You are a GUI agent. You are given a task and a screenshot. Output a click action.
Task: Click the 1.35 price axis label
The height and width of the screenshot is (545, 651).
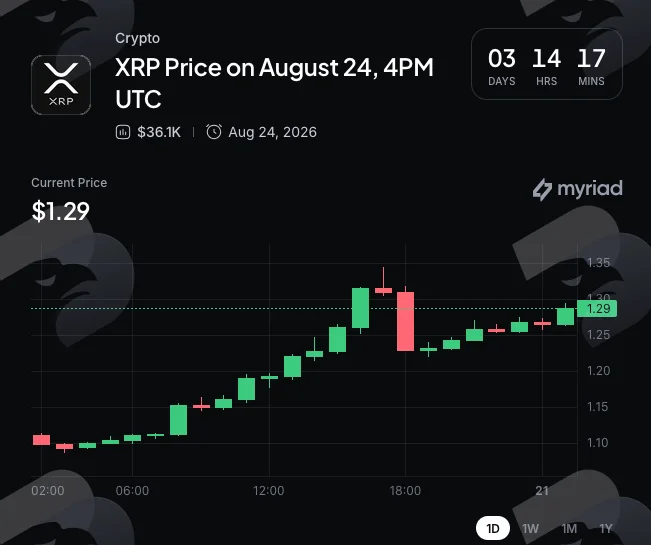point(598,263)
